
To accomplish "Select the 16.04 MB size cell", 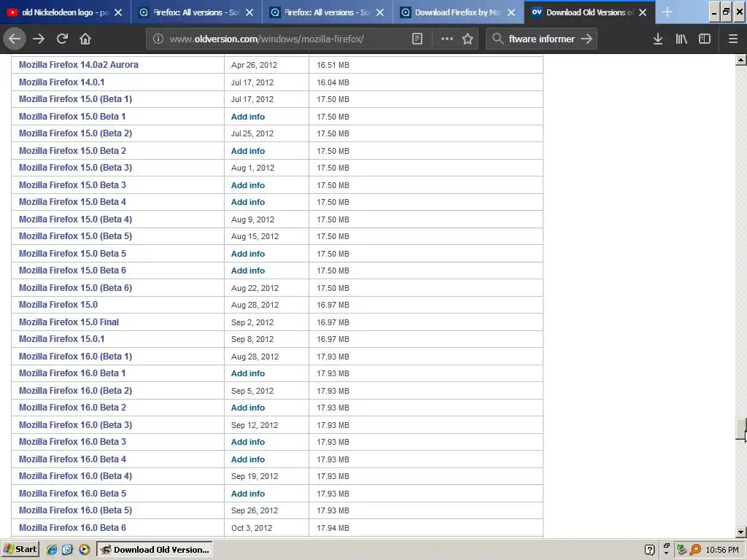I will coord(333,82).
